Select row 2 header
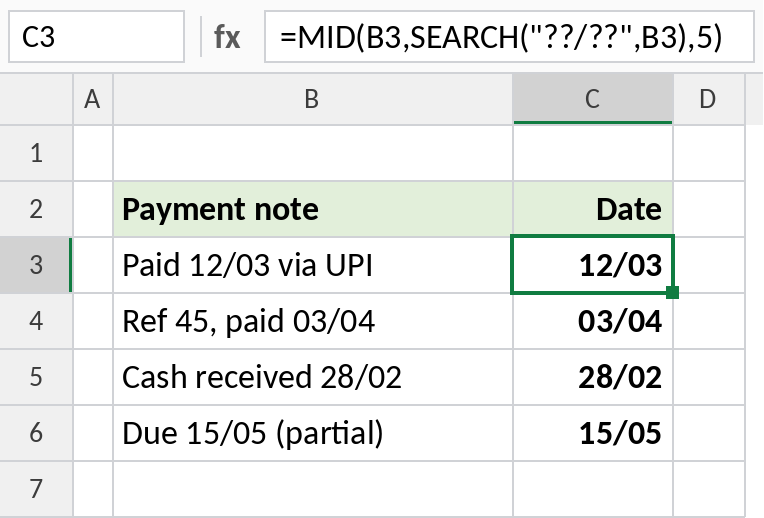The width and height of the screenshot is (764, 518). click(x=36, y=209)
